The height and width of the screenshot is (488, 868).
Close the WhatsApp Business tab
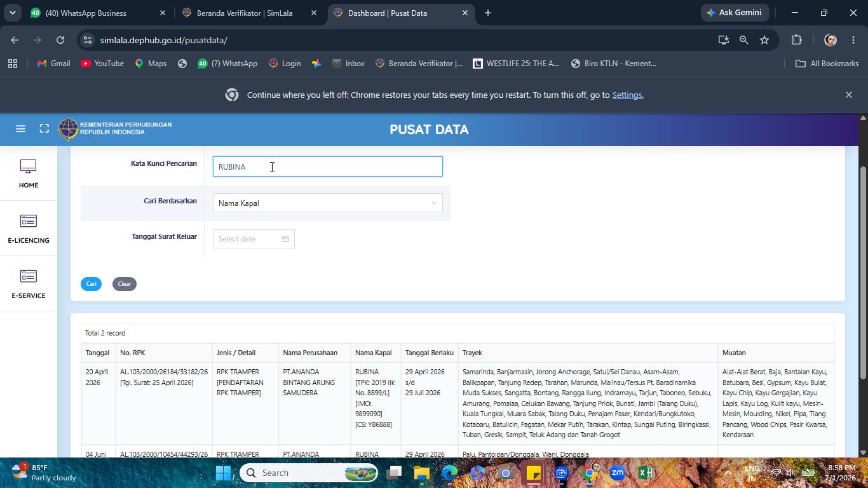coord(163,13)
